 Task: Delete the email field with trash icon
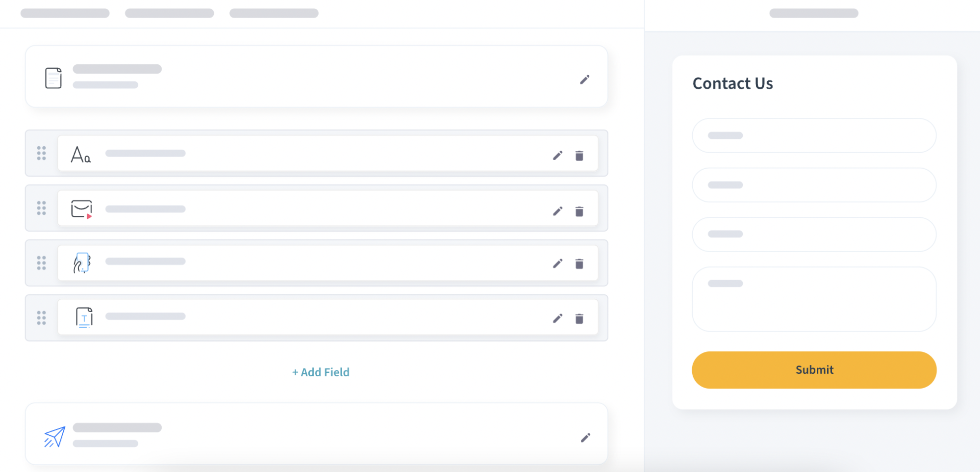579,211
